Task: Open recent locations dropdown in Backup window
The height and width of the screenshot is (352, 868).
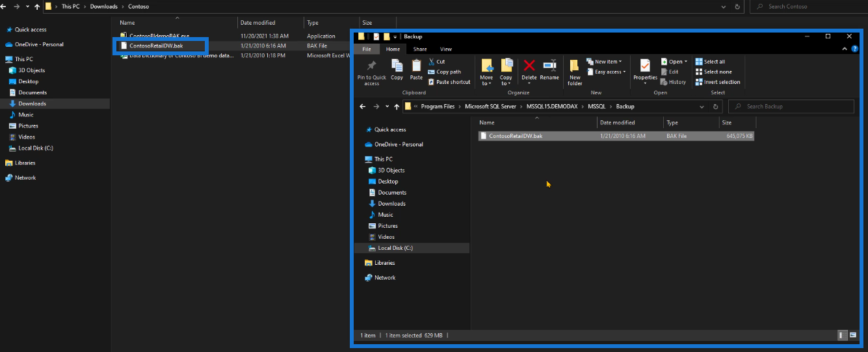Action: [x=387, y=107]
